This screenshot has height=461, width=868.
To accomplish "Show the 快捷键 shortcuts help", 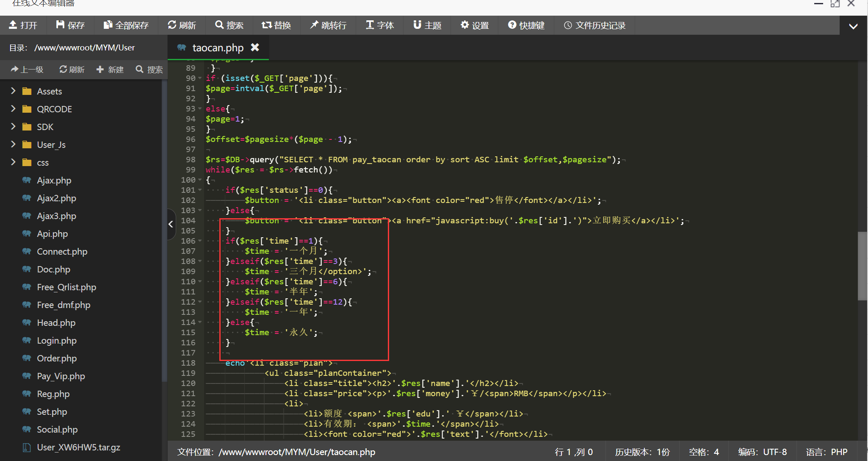I will [526, 25].
